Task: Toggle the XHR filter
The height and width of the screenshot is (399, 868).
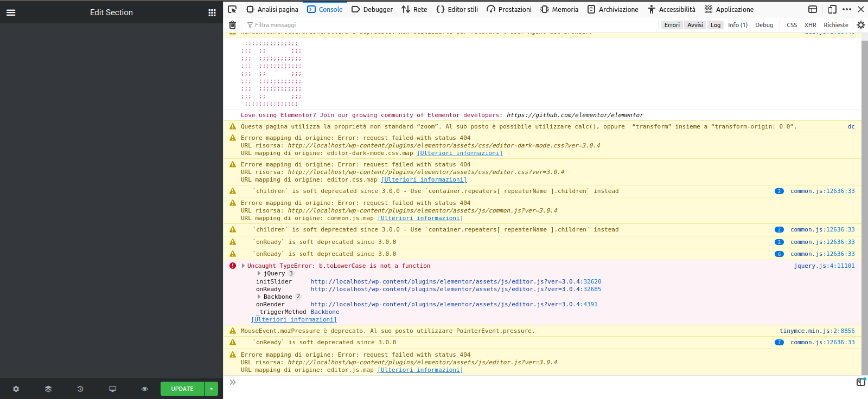Action: click(810, 25)
